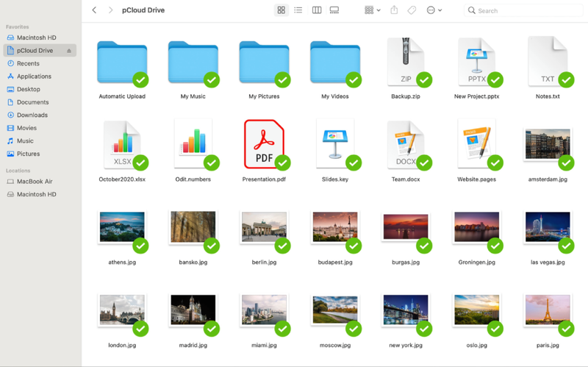Select the Slides.key Keynote icon

coord(335,144)
